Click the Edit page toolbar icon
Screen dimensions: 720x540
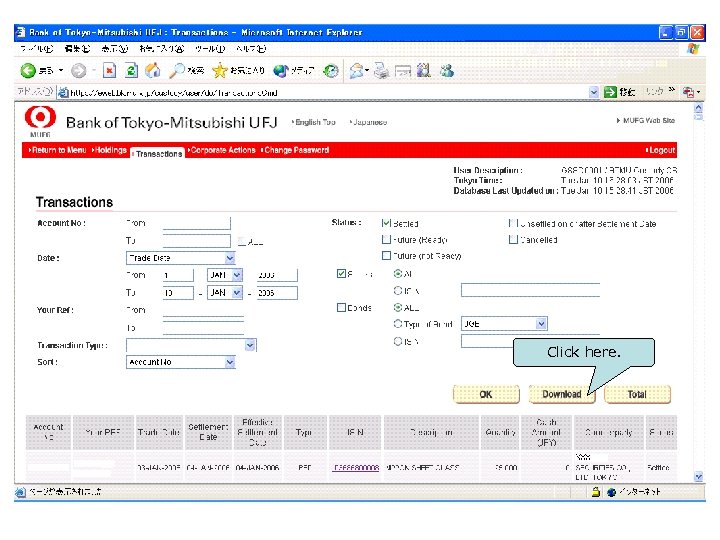(403, 71)
